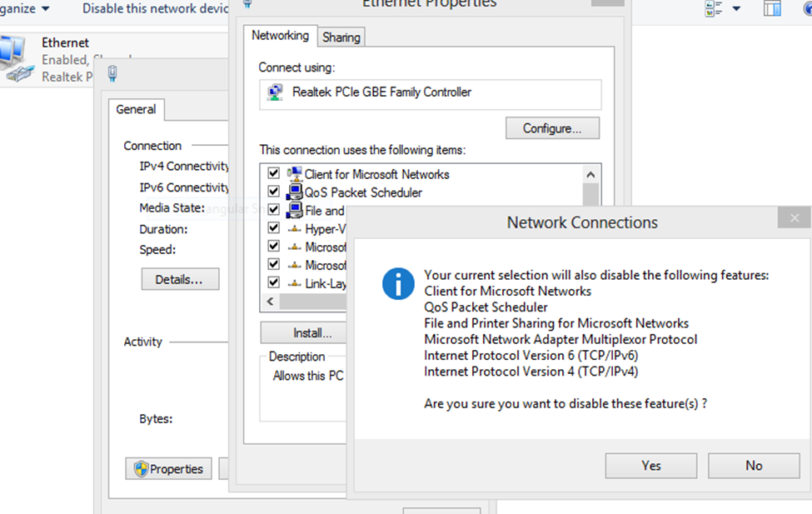Select the QoS Packet Scheduler icon
Screen dimensions: 812x514
coord(295,192)
